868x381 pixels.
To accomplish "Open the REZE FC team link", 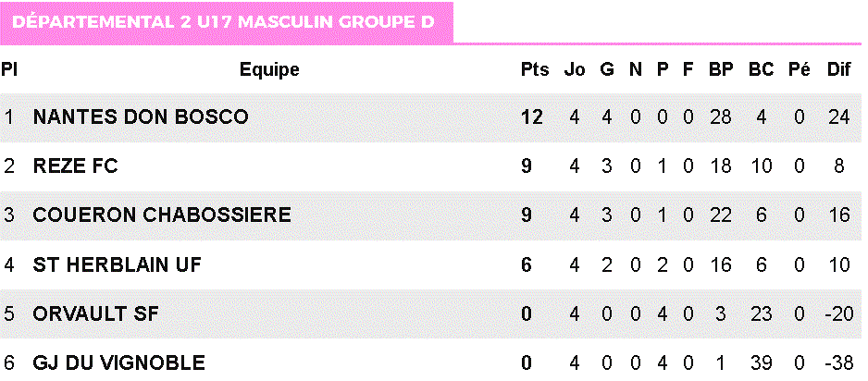I will 76,166.
